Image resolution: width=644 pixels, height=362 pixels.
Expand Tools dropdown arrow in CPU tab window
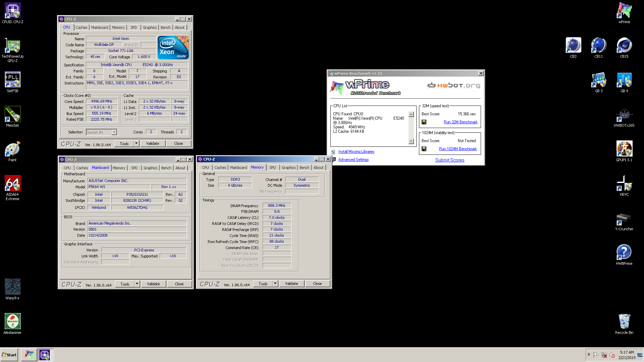136,143
